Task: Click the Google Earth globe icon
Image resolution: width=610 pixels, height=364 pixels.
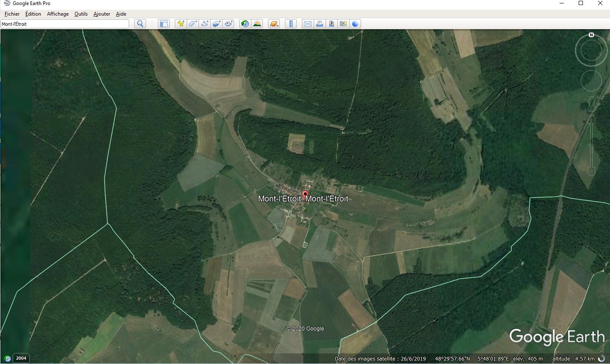Action: pos(355,24)
